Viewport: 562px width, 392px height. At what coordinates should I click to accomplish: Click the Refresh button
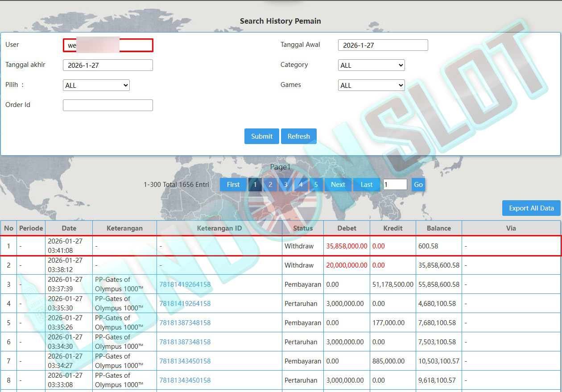coord(298,136)
